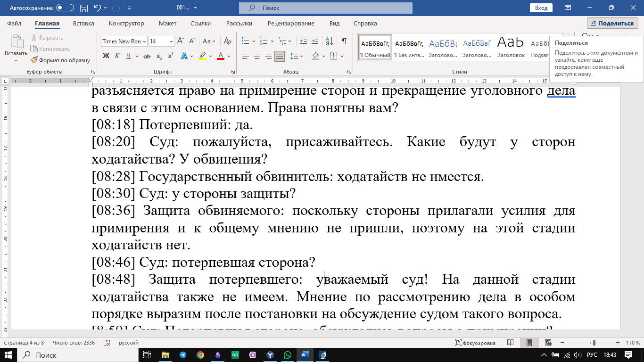Center align the paragraph

point(257,56)
